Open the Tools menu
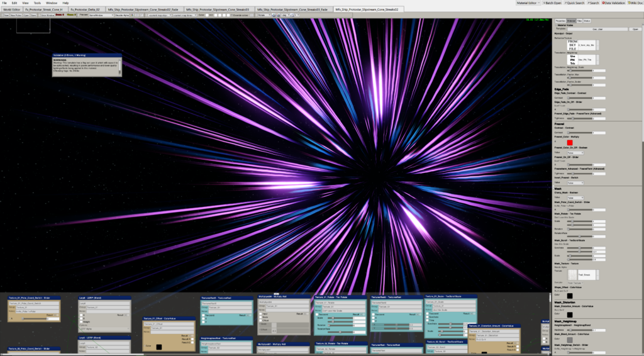644x356 pixels. click(x=37, y=3)
